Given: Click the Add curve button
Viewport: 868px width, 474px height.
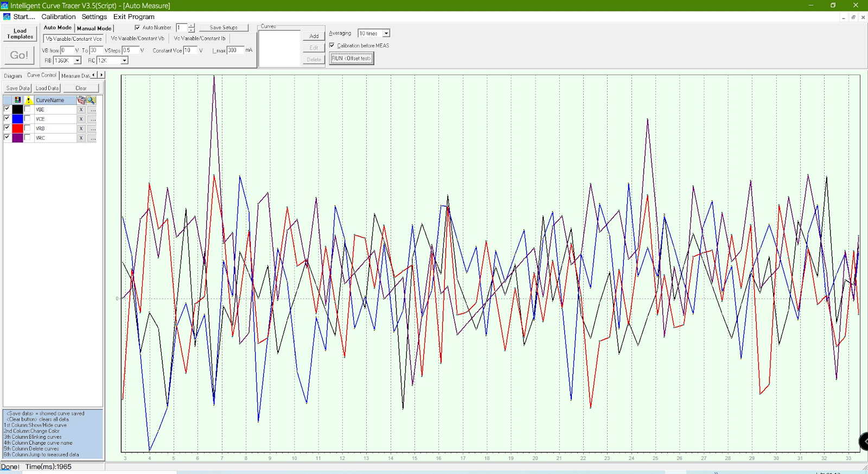Looking at the screenshot, I should 314,36.
